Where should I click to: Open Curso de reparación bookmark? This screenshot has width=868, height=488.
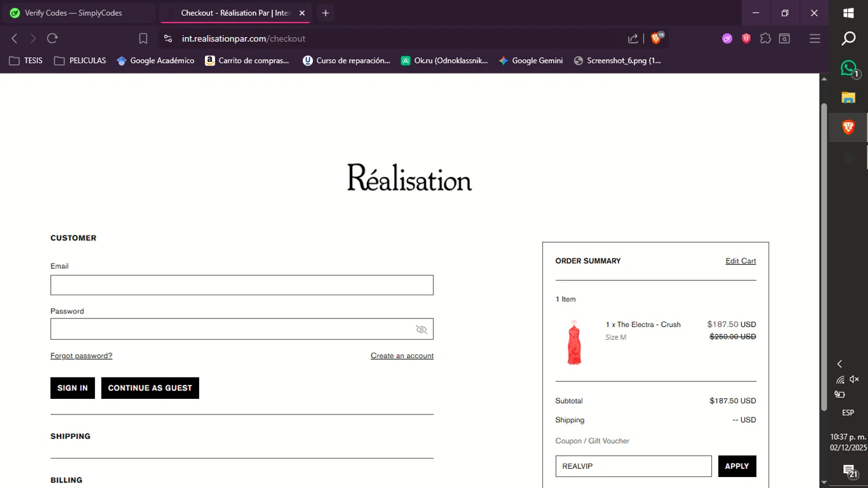click(347, 61)
